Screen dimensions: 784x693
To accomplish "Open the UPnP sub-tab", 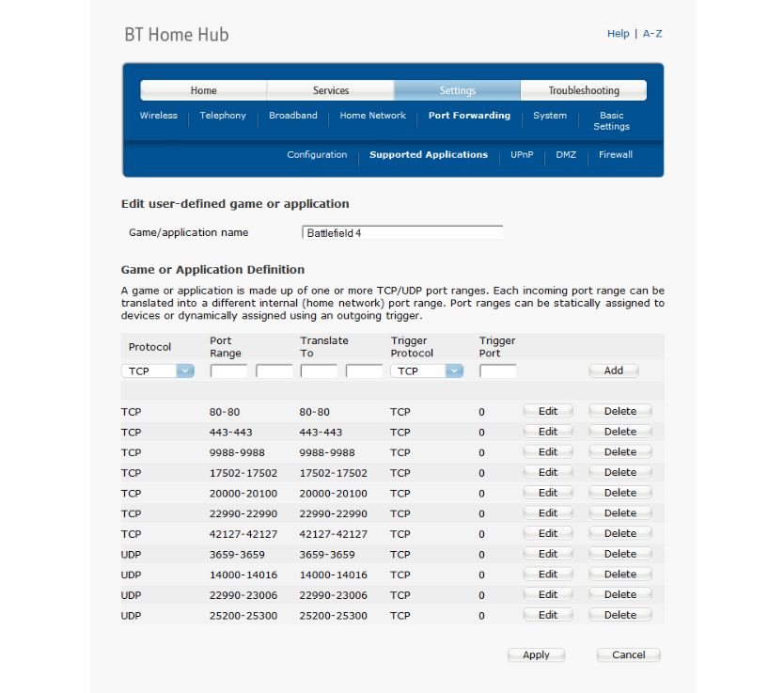I will point(522,155).
